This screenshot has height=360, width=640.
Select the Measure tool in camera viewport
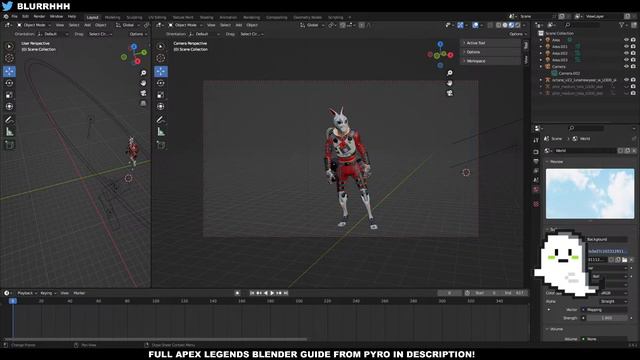(x=161, y=132)
